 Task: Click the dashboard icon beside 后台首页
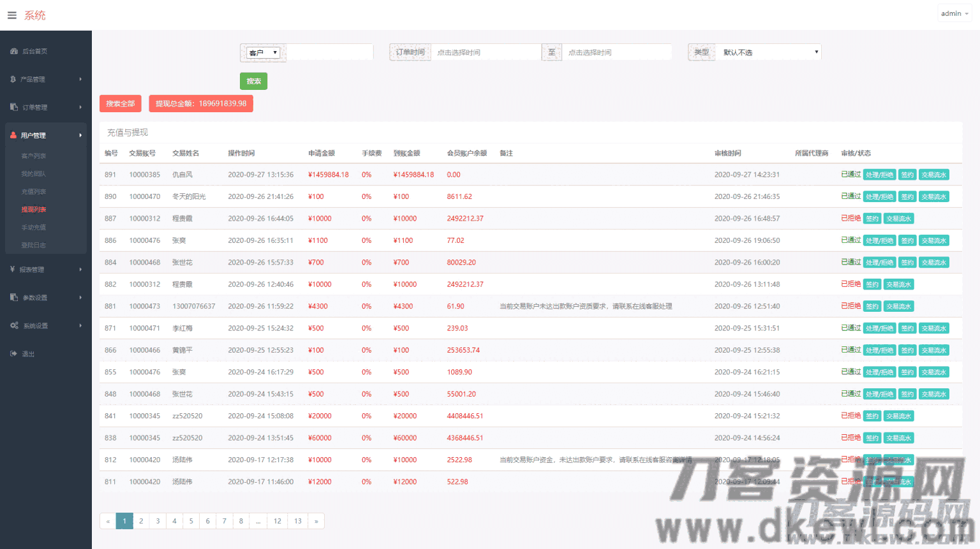pyautogui.click(x=14, y=51)
